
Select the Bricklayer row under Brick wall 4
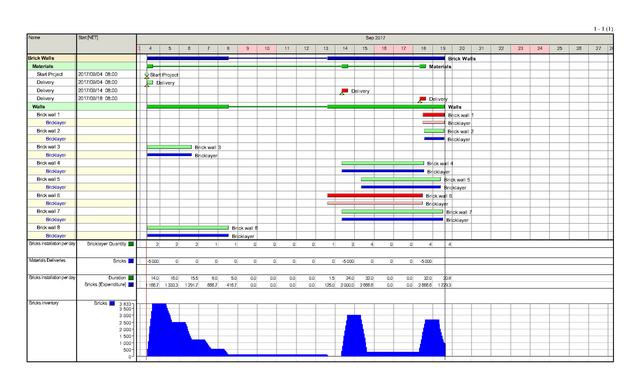pos(56,171)
